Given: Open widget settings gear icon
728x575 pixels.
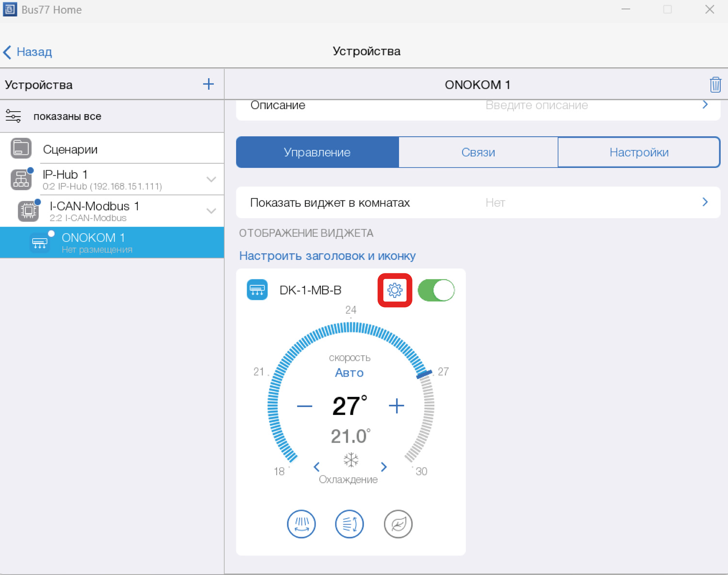Looking at the screenshot, I should point(395,290).
